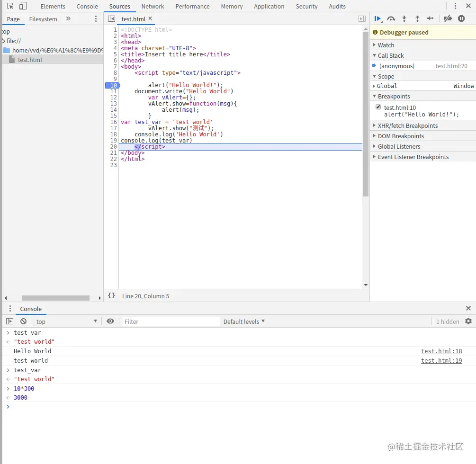476x464 pixels.
Task: Toggle pause on exceptions
Action: point(461,19)
